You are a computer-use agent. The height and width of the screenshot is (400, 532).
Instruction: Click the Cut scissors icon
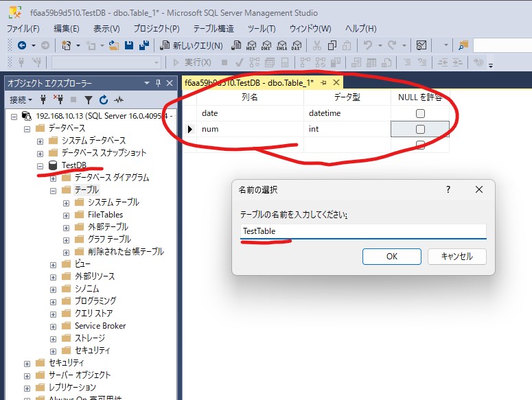(x=317, y=45)
